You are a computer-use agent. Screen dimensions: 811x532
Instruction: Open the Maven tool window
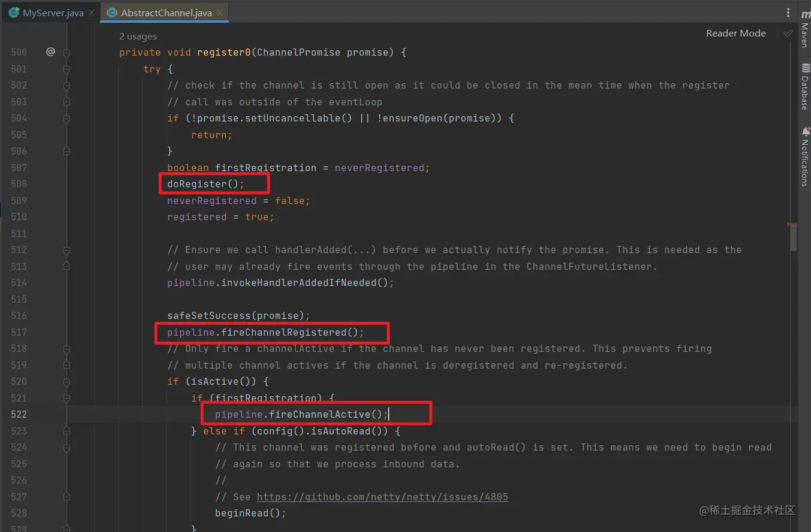coord(804,29)
